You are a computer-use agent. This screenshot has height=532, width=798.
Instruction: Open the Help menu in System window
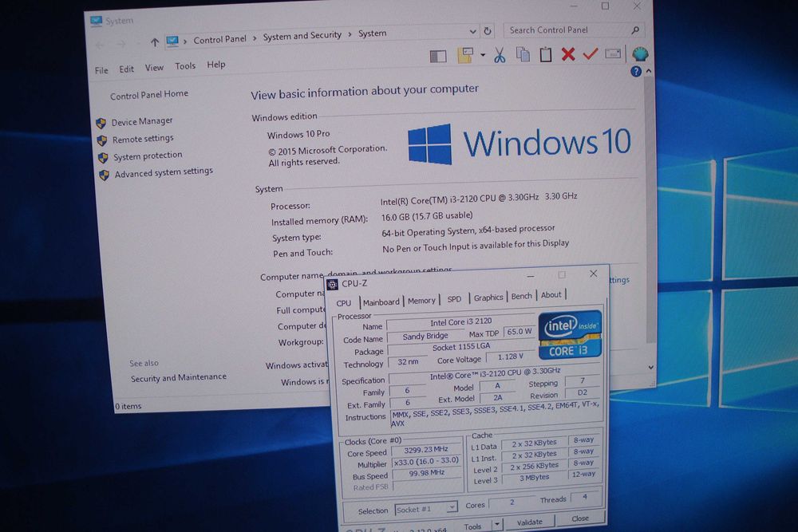tap(215, 65)
